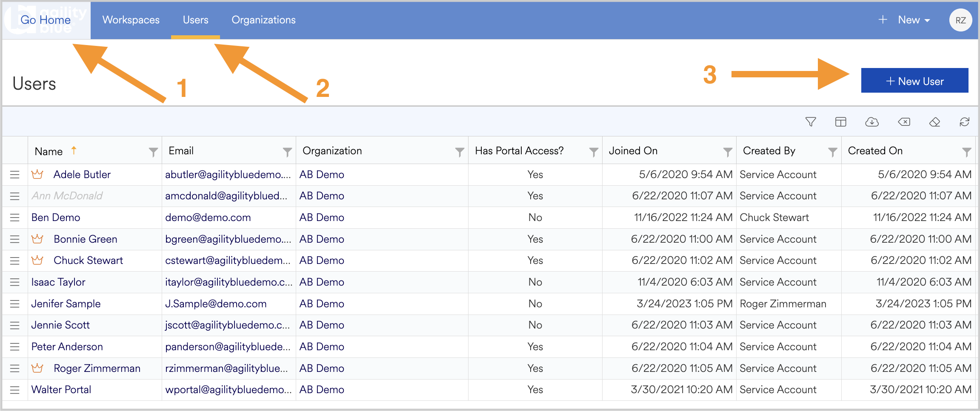
Task: Open the Has Portal Access column filter
Action: tap(594, 152)
